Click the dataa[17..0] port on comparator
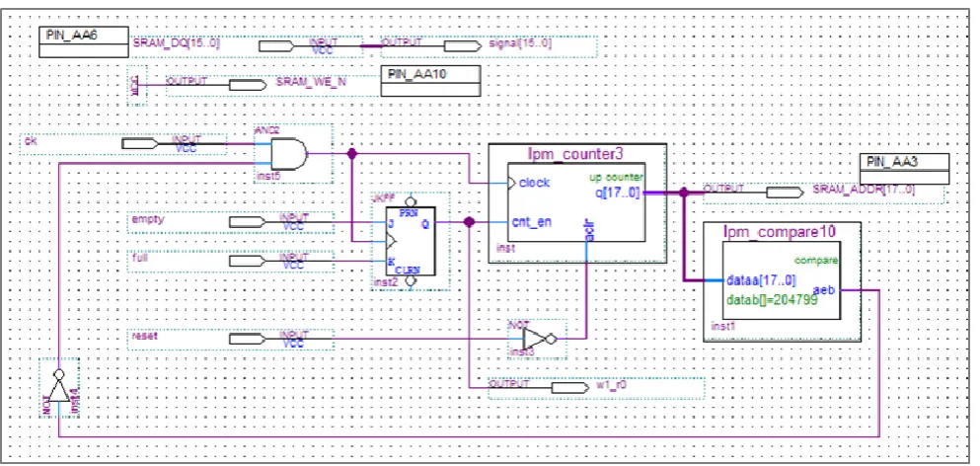The height and width of the screenshot is (466, 980). [x=762, y=279]
